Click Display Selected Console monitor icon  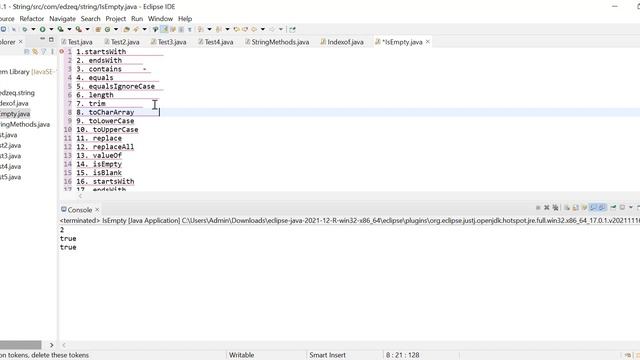pyautogui.click(x=622, y=208)
